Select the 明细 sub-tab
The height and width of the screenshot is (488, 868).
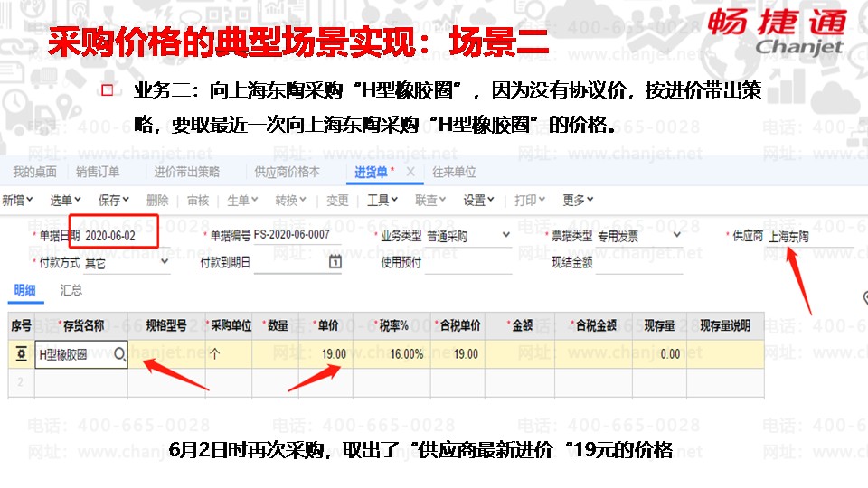[x=25, y=290]
